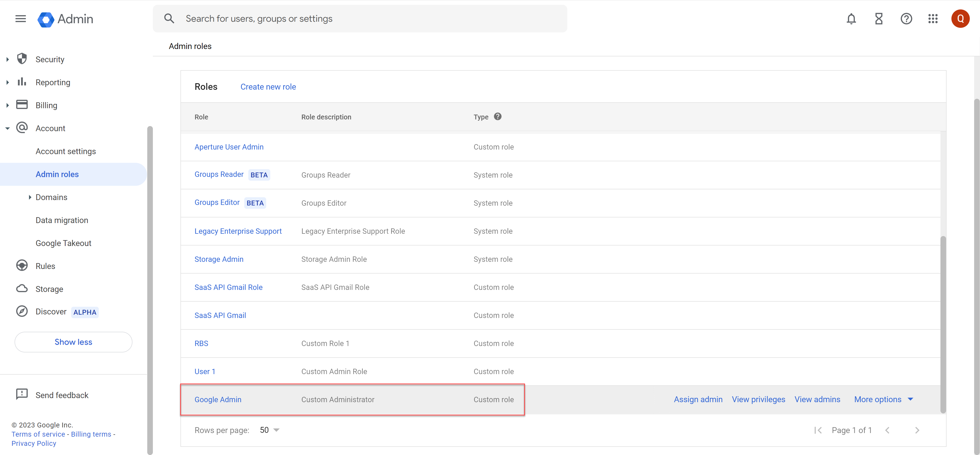980x455 pixels.
Task: Expand the Security section arrow
Action: point(7,59)
